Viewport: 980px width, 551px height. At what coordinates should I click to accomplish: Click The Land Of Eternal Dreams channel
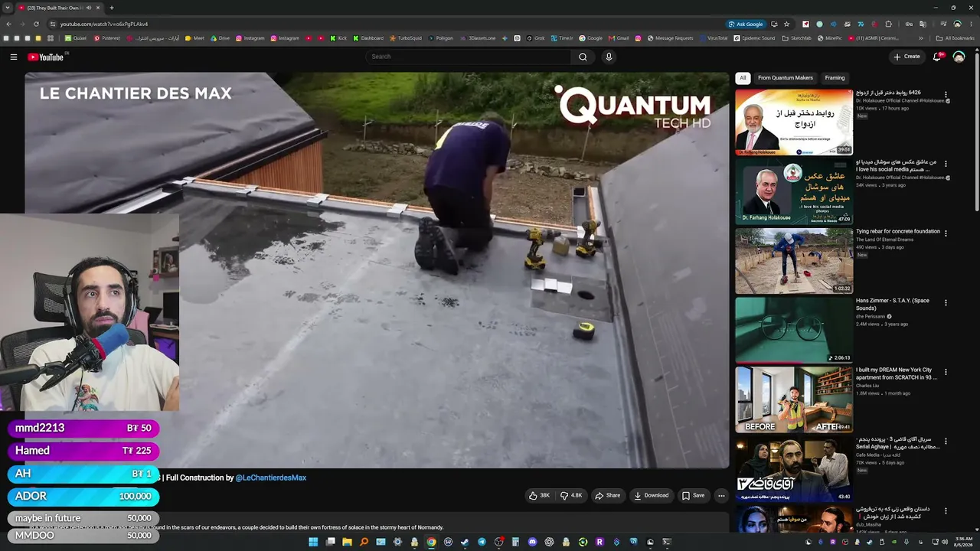(x=884, y=240)
